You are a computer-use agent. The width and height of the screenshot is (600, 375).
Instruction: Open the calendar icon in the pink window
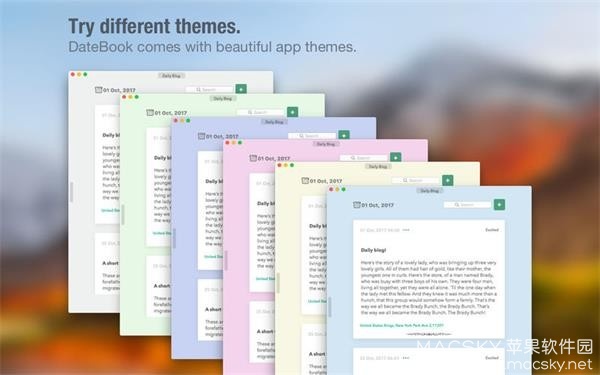pyautogui.click(x=253, y=158)
